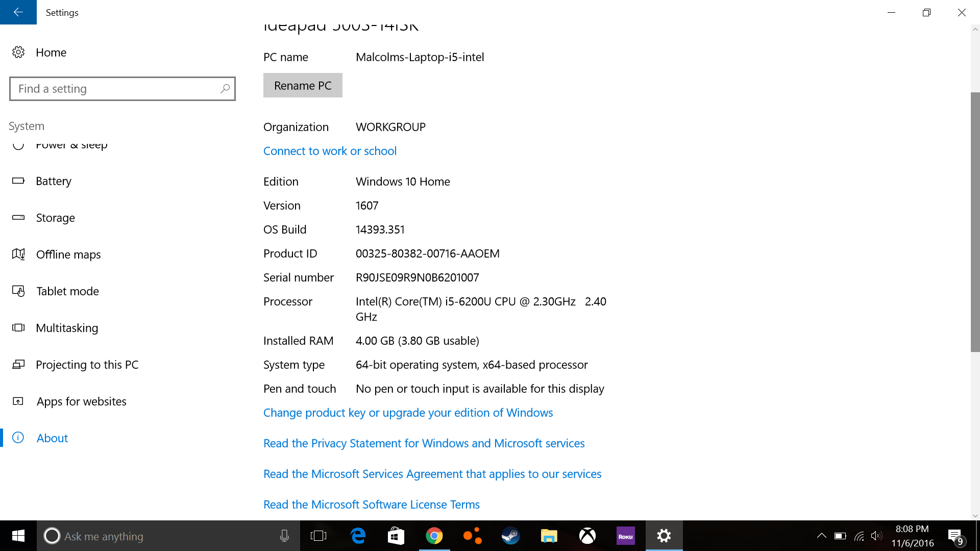Open Connect to work or school link
Screen dimensions: 980x551
point(330,151)
